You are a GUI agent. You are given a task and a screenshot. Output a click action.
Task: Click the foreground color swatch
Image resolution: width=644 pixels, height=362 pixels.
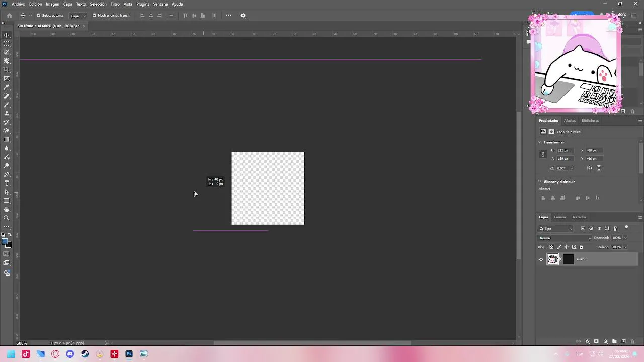5,242
